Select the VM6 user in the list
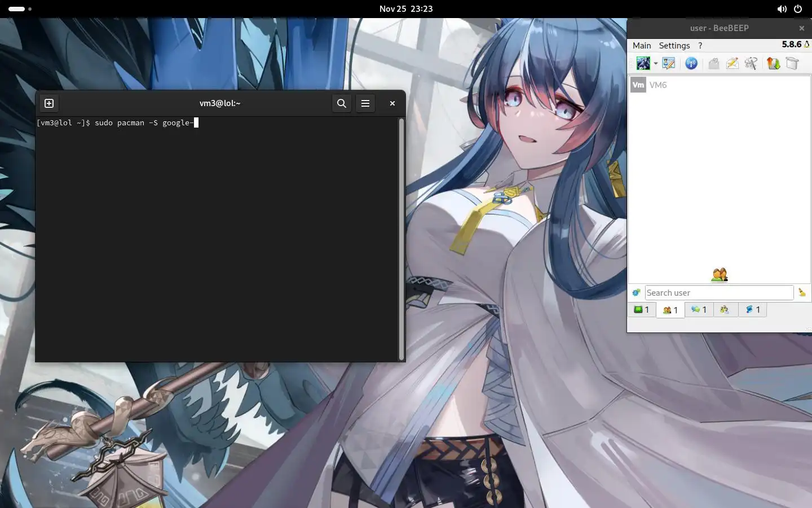 click(720, 85)
